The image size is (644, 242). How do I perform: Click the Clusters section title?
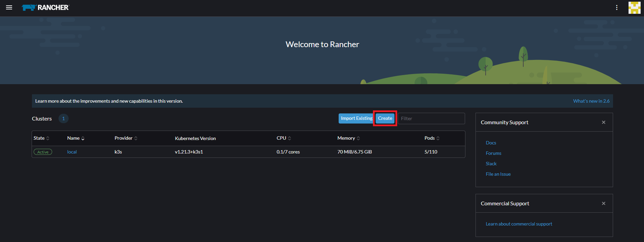42,118
